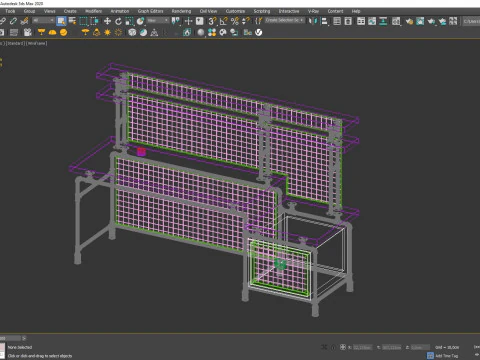This screenshot has width=480, height=360.
Task: Toggle the Scene Explorer
Action: (337, 21)
